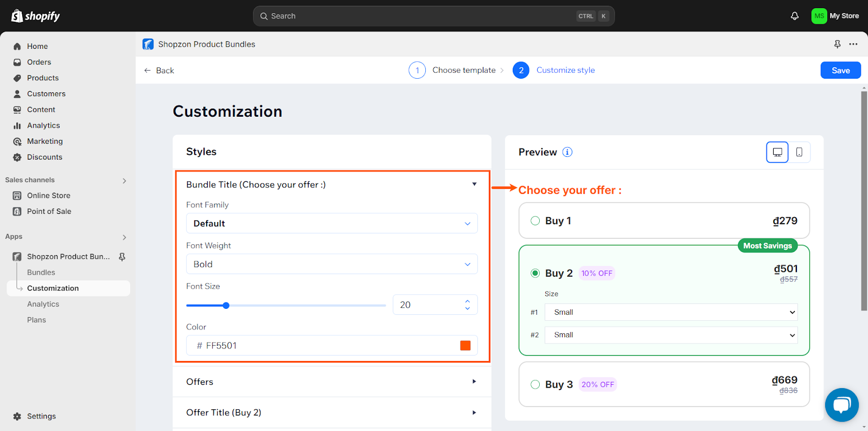Open the Font Weight dropdown
Screen dimensions: 868x431
click(332, 264)
